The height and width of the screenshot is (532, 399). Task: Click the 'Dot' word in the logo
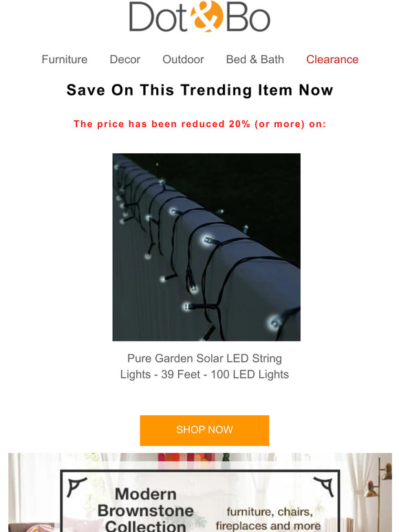click(x=158, y=17)
